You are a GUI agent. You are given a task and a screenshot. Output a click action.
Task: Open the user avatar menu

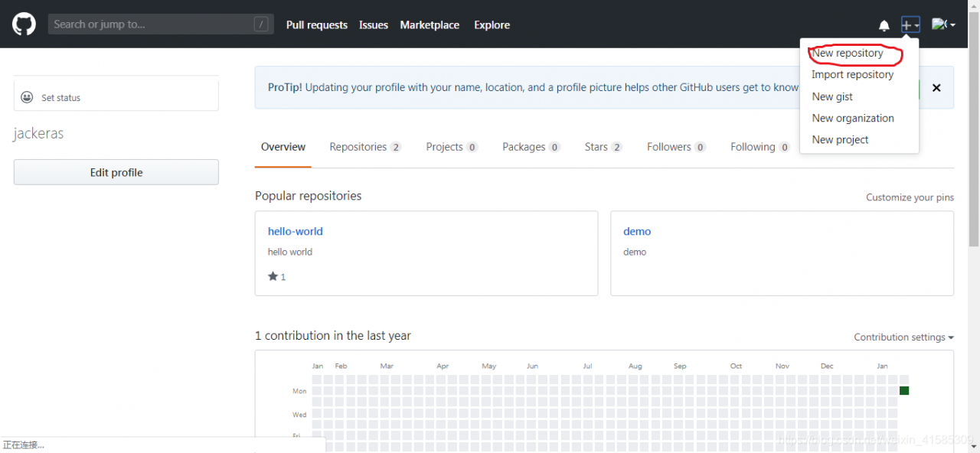coord(943,24)
